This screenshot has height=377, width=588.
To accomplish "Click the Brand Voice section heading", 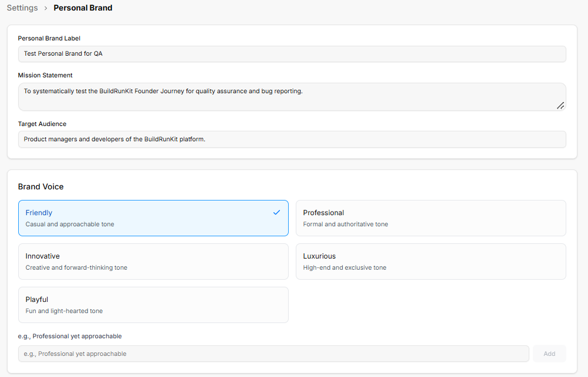I will [x=41, y=186].
